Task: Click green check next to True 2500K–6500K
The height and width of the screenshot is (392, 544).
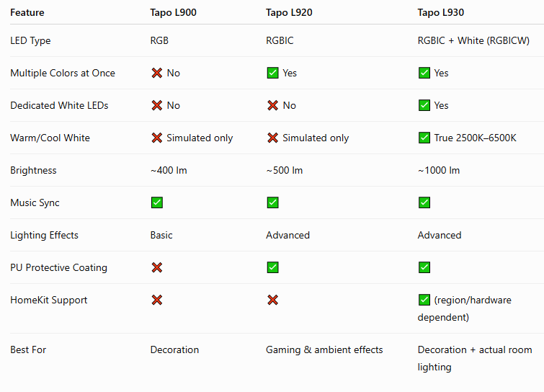Action: [x=424, y=138]
